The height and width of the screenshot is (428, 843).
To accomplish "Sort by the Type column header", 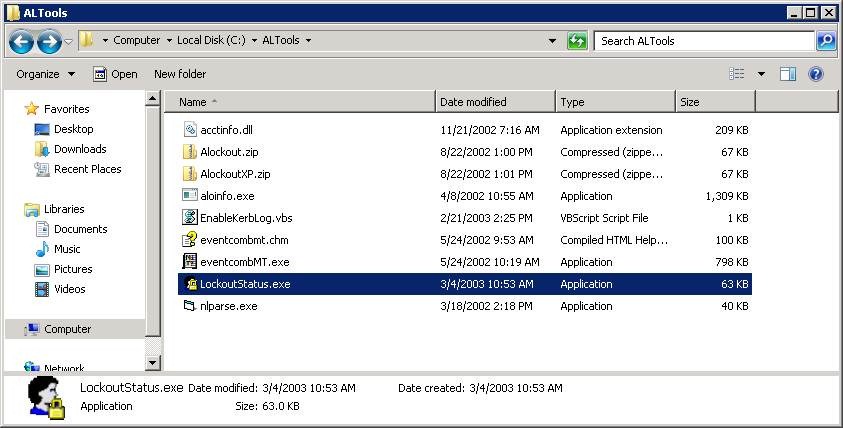I will (x=615, y=102).
